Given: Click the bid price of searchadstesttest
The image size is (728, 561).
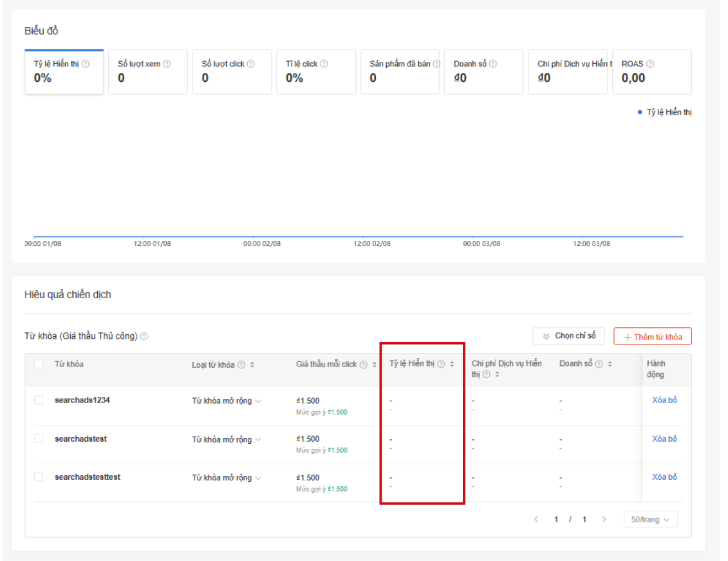Looking at the screenshot, I should [x=308, y=477].
